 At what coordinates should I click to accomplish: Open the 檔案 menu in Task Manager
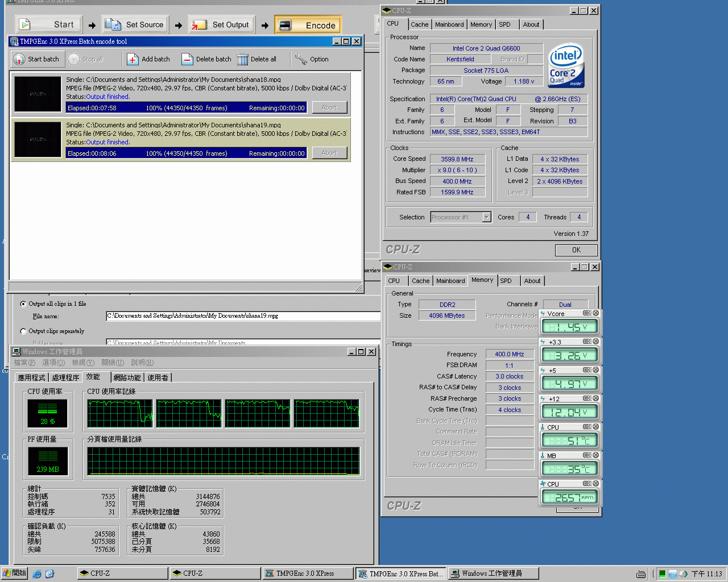(24, 363)
